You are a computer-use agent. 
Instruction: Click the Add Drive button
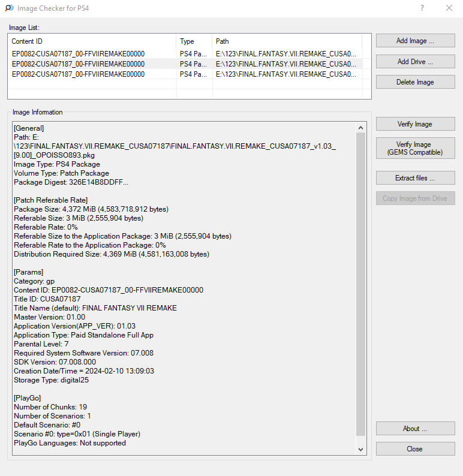[415, 62]
